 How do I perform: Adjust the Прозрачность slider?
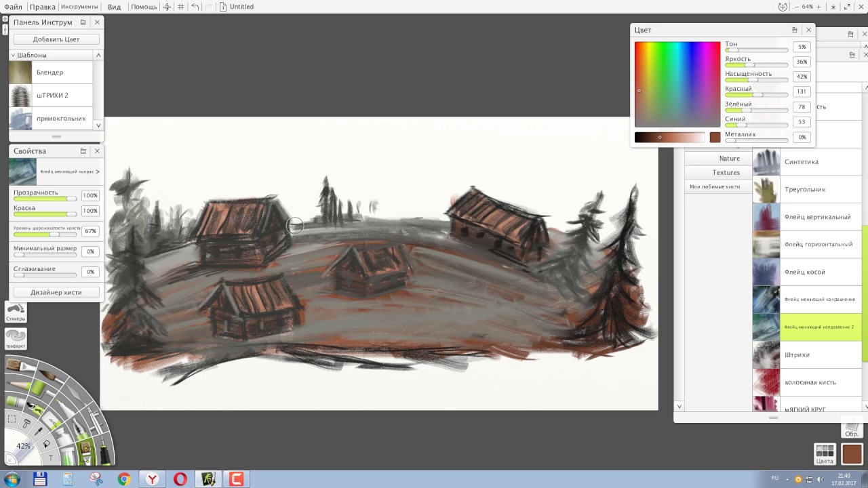point(45,199)
